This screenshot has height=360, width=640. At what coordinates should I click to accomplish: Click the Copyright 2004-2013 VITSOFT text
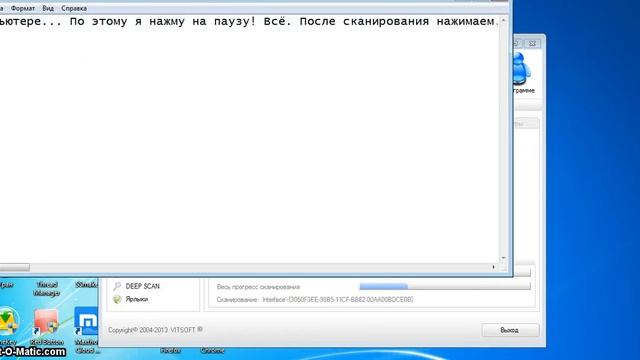click(x=155, y=330)
